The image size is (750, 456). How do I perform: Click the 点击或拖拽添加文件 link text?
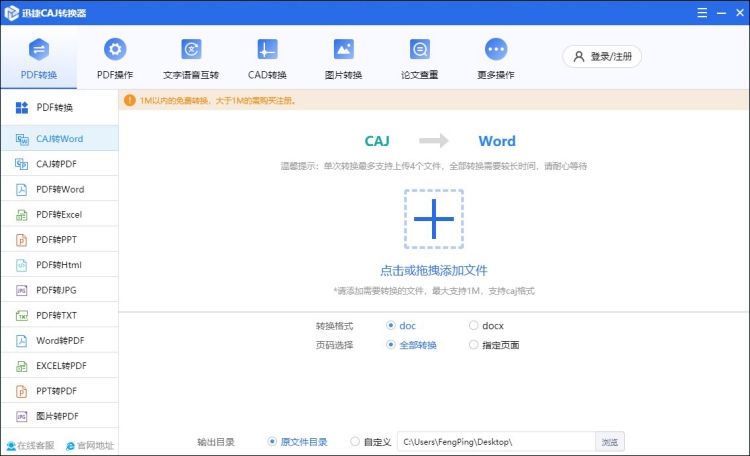(x=434, y=271)
